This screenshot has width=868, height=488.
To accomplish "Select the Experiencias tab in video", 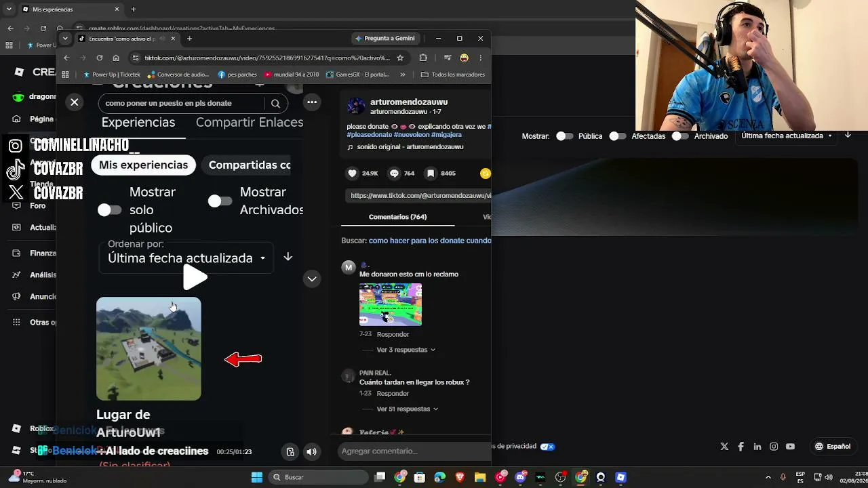I will coord(138,123).
